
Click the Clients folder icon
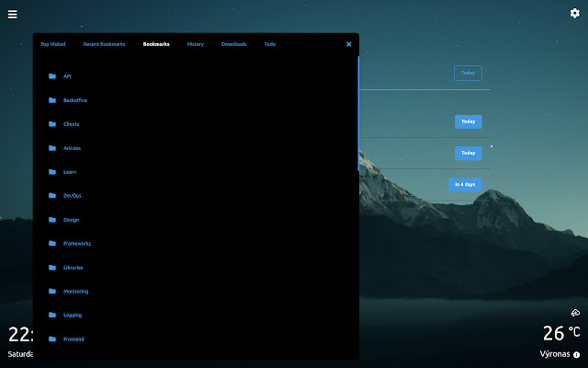pos(52,124)
